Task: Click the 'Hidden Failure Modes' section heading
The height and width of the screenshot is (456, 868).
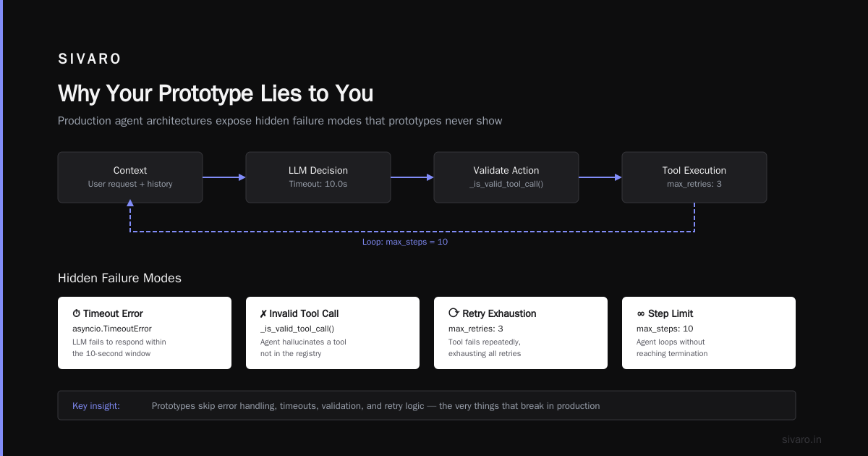Action: (119, 279)
